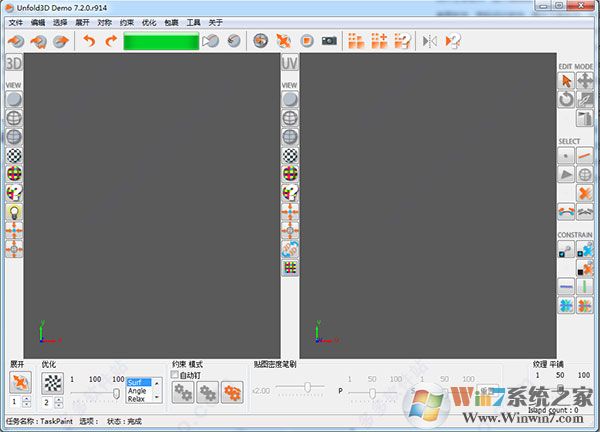Click the redo arrow in the toolbar
600x432 pixels.
pyautogui.click(x=111, y=41)
